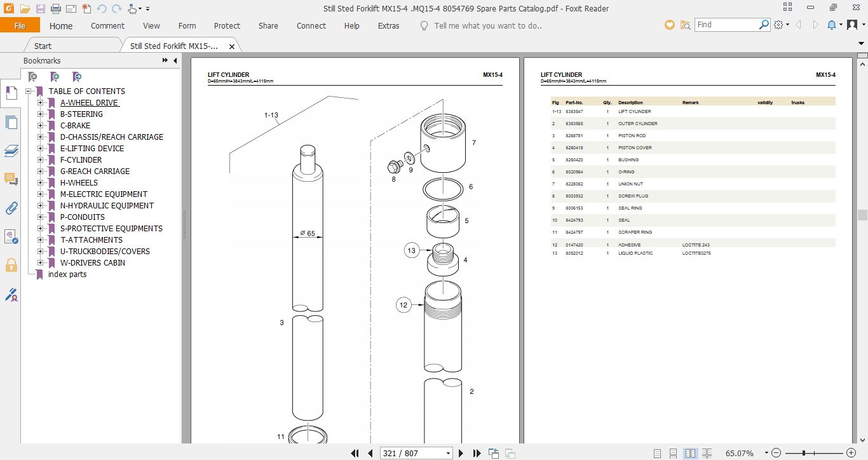Select continuous facing view mode icon
The height and width of the screenshot is (460, 868).
[x=707, y=453]
